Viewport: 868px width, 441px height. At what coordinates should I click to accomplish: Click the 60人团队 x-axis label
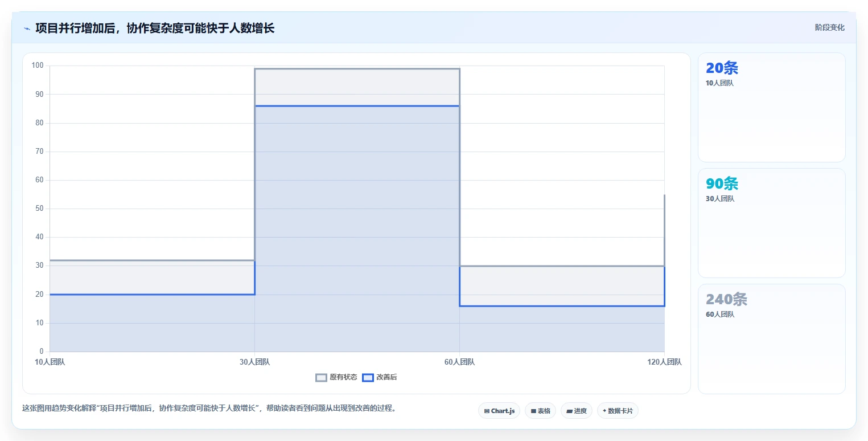459,362
